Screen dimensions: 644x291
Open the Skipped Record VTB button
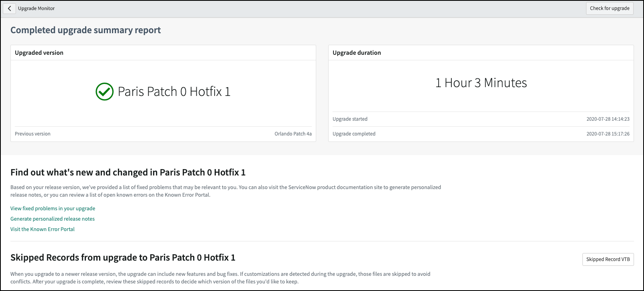coord(608,259)
